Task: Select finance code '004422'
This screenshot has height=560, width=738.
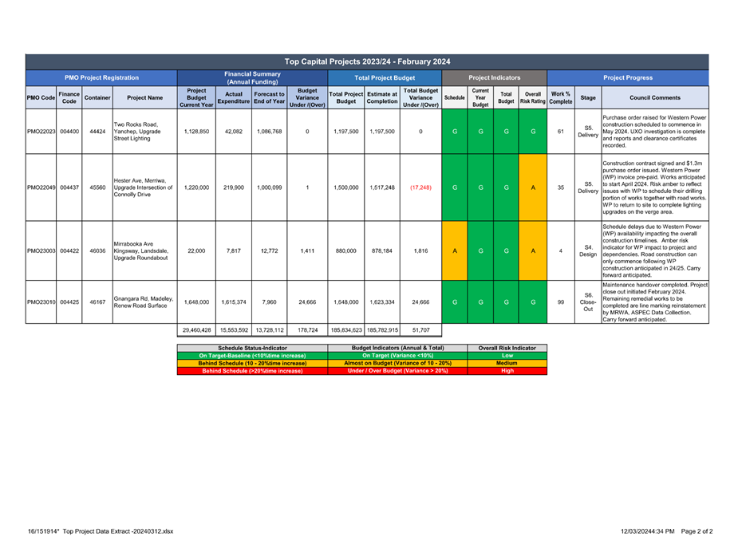Action: [69, 251]
